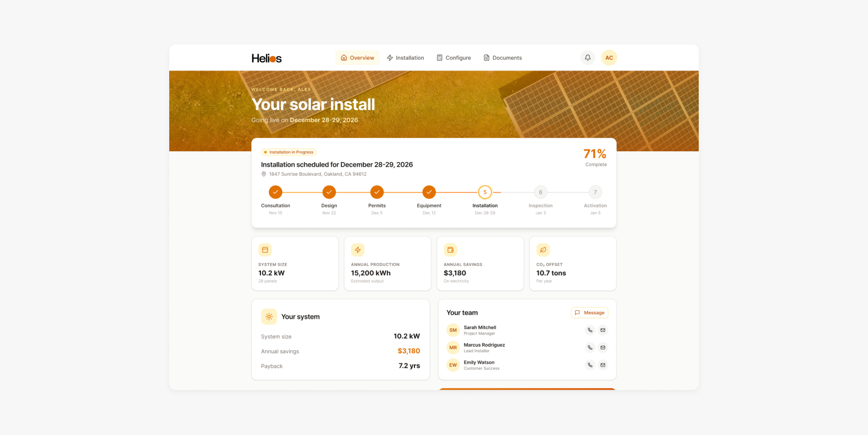
Task: Go to the Documents tab
Action: click(x=502, y=58)
